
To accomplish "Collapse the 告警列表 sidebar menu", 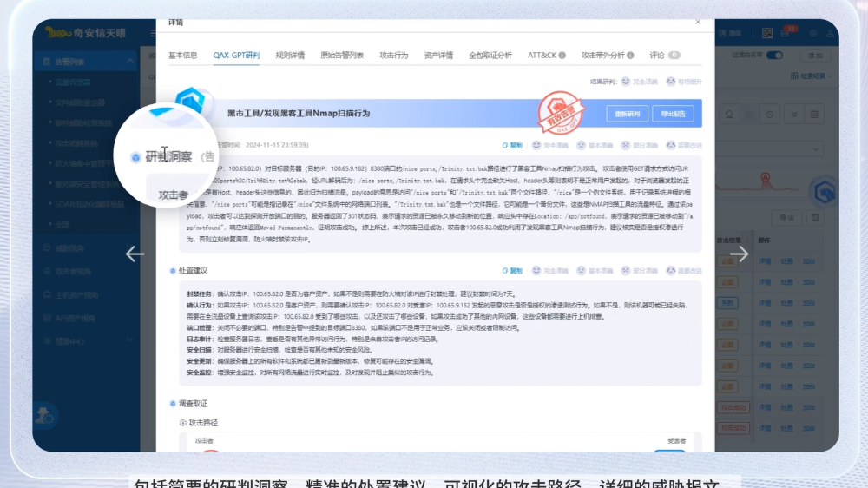I will [x=74, y=63].
